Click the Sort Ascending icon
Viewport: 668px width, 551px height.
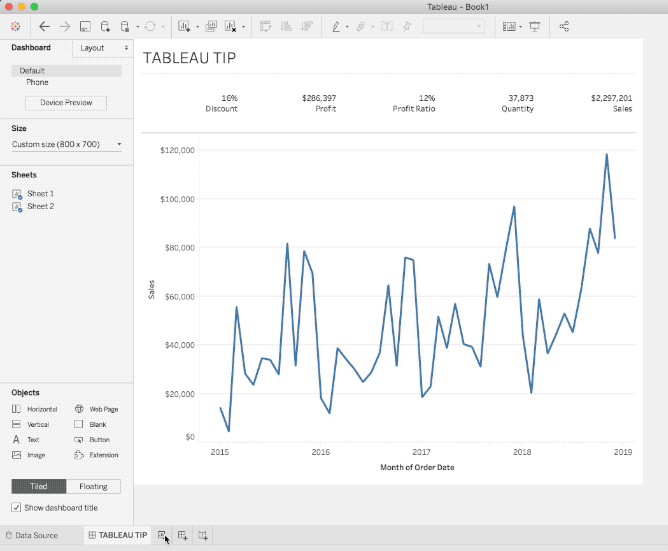point(286,26)
